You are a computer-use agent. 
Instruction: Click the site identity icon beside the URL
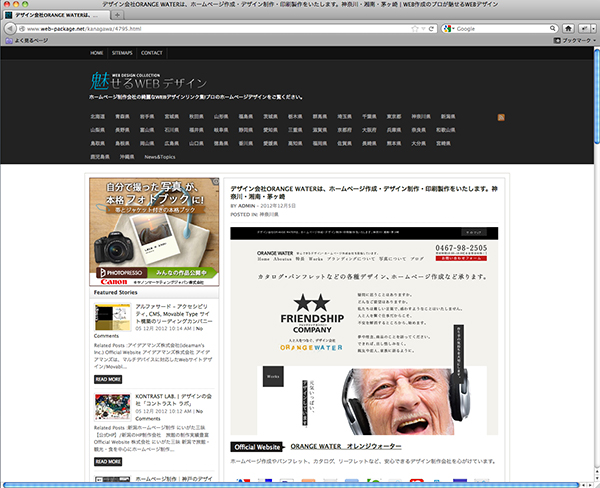pyautogui.click(x=22, y=29)
